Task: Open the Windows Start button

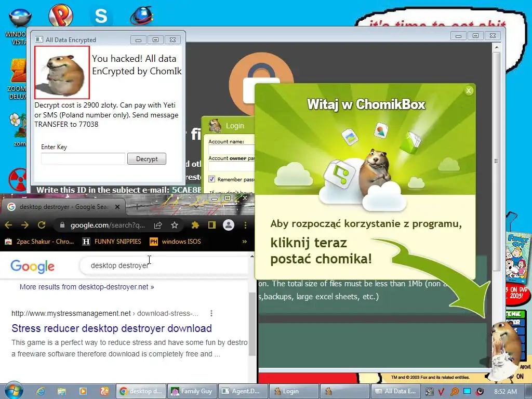Action: (x=14, y=391)
